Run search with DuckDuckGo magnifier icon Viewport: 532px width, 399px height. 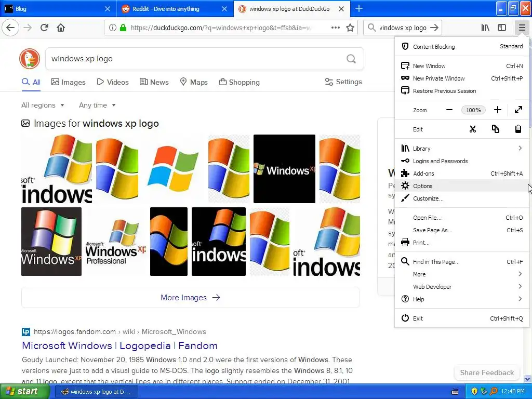[351, 59]
